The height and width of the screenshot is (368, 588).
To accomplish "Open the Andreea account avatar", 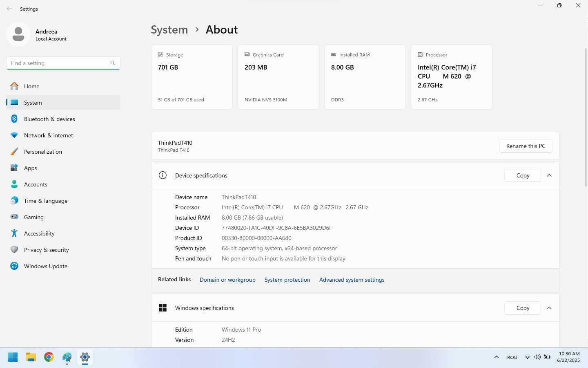I will click(18, 35).
